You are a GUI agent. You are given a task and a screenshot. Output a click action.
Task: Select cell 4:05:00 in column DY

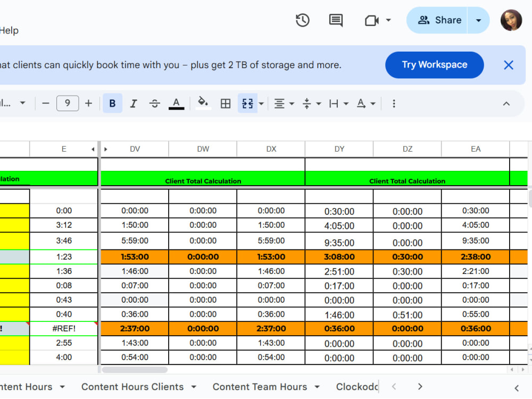click(339, 226)
